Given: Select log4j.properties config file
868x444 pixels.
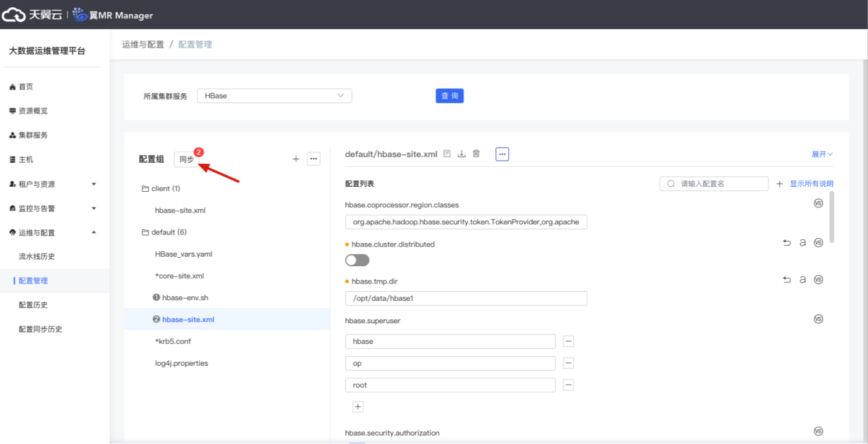Looking at the screenshot, I should click(x=181, y=363).
